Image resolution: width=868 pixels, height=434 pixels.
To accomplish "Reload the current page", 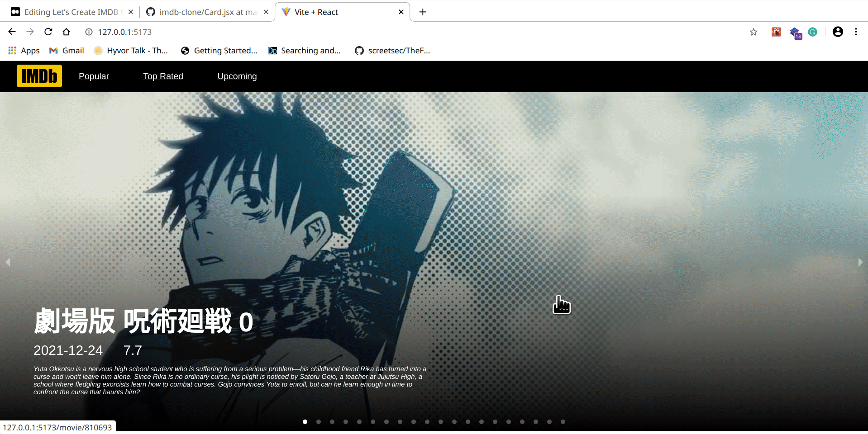I will (48, 32).
